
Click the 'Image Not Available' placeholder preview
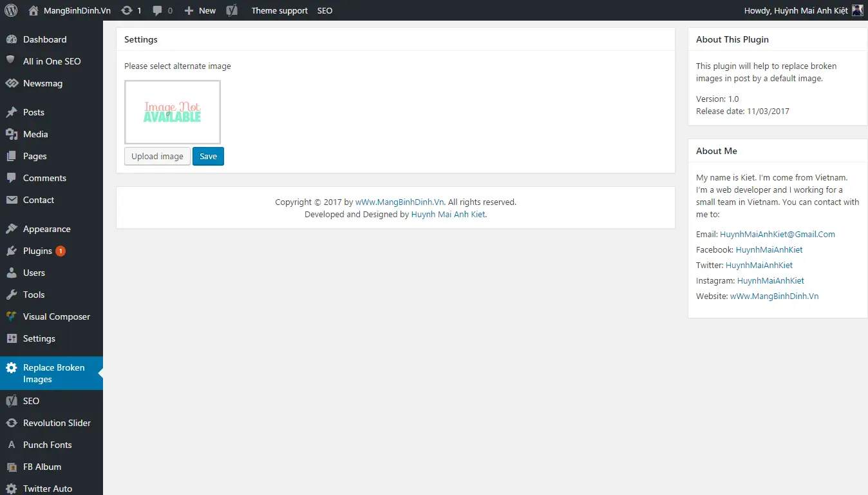172,112
